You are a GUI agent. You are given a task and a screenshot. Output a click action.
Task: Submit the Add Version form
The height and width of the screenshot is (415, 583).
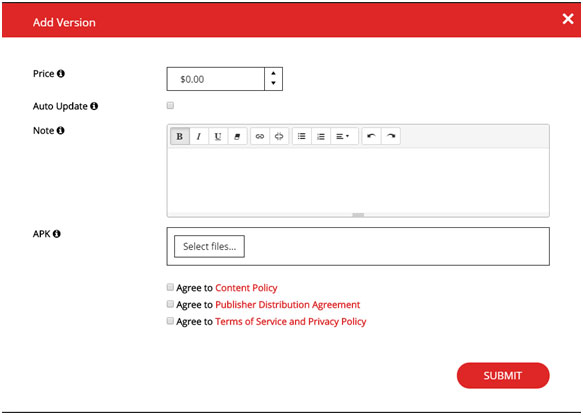(503, 376)
